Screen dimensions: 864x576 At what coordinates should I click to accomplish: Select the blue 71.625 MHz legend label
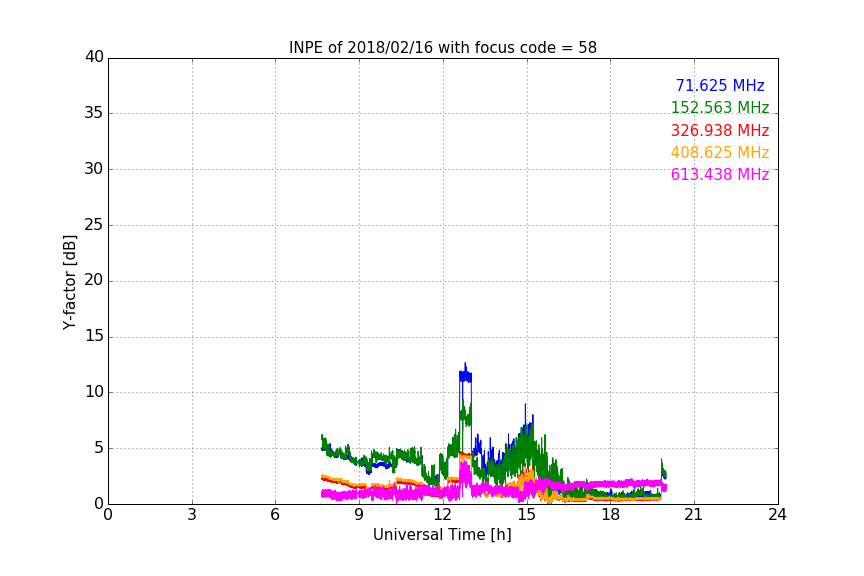click(x=720, y=85)
